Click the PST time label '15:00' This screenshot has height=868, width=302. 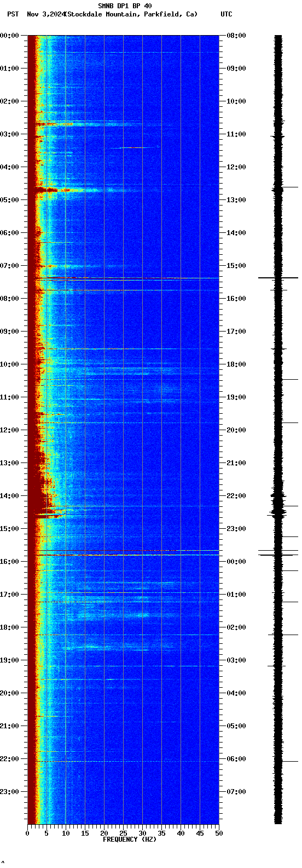click(9, 529)
